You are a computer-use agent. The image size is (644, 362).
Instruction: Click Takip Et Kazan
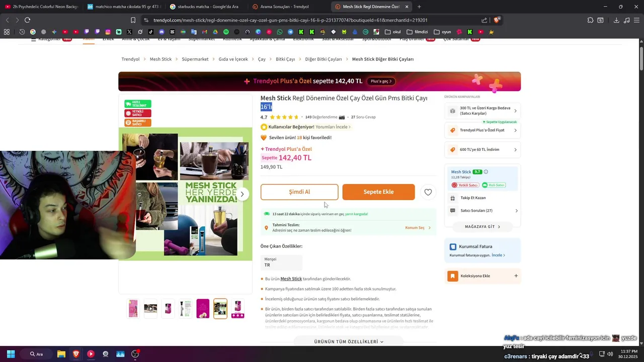[473, 198]
